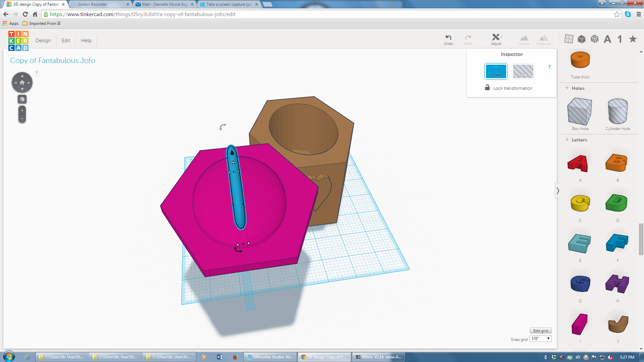Bookmark the page with the star icon

(617, 14)
